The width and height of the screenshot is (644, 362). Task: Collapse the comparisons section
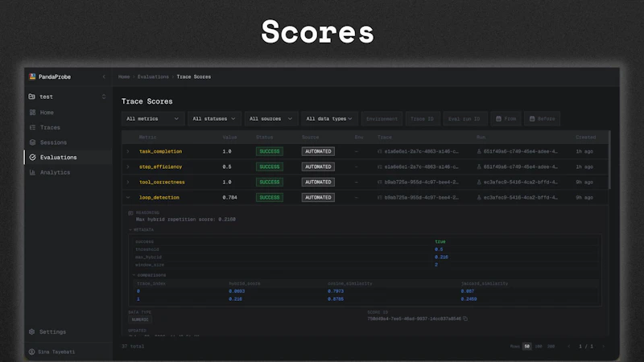click(150, 275)
